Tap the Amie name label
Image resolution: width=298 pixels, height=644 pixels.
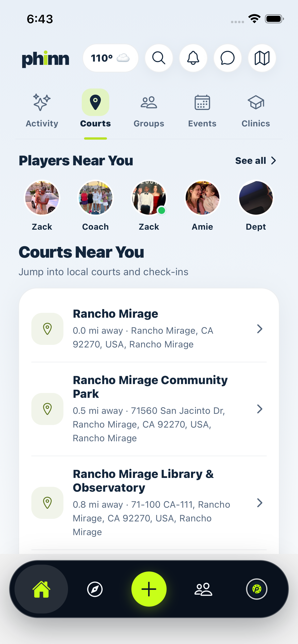(x=202, y=227)
